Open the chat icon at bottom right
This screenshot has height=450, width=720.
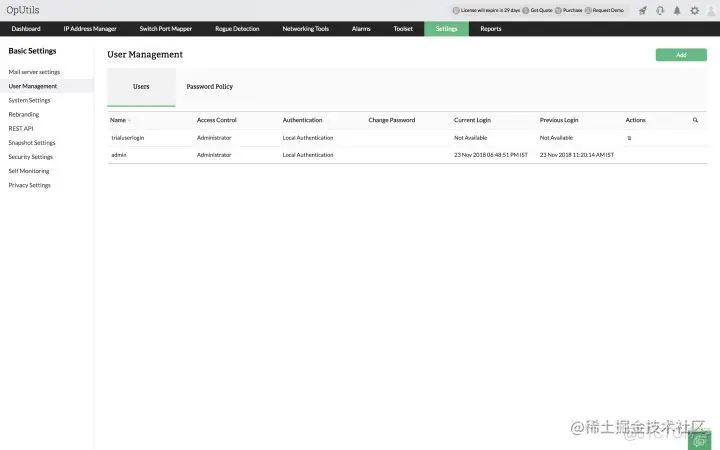pyautogui.click(x=699, y=441)
